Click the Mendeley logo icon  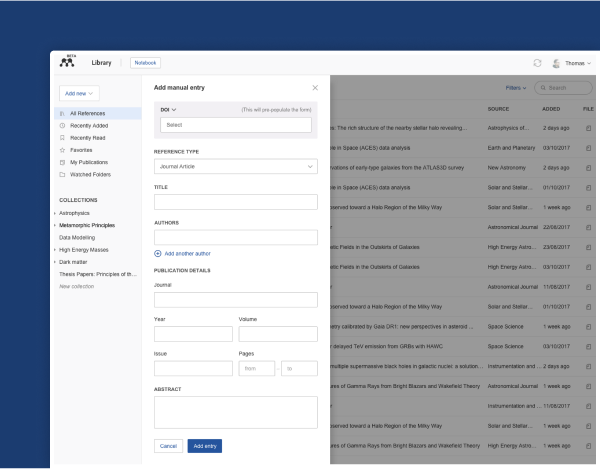coord(68,63)
